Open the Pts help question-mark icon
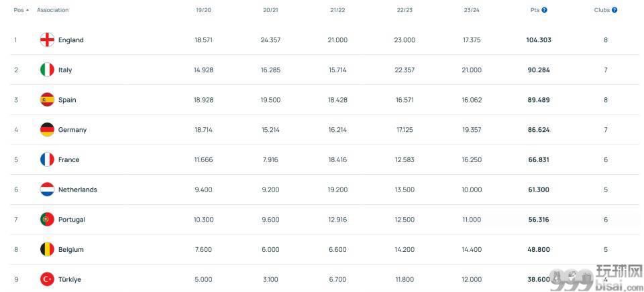Image resolution: width=644 pixels, height=292 pixels. point(544,10)
